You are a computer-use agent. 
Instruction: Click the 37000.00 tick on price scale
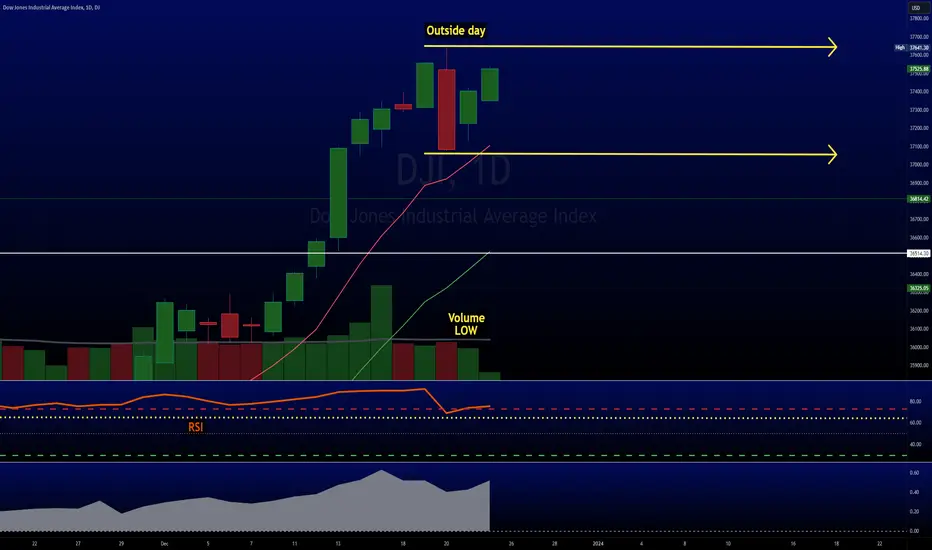(919, 165)
